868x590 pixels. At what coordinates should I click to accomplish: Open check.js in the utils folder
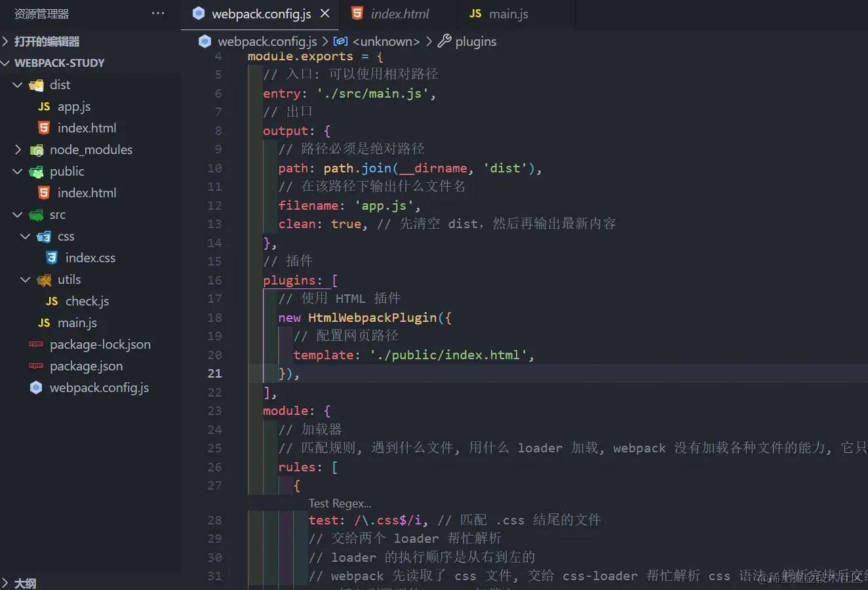pos(87,301)
